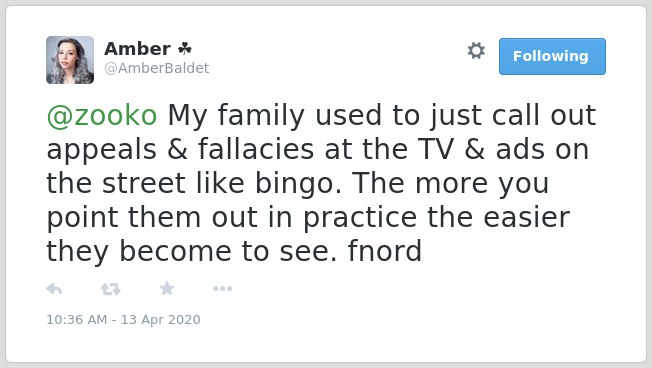This screenshot has height=368, width=652.
Task: Open Amber's profile picture
Action: tap(70, 60)
